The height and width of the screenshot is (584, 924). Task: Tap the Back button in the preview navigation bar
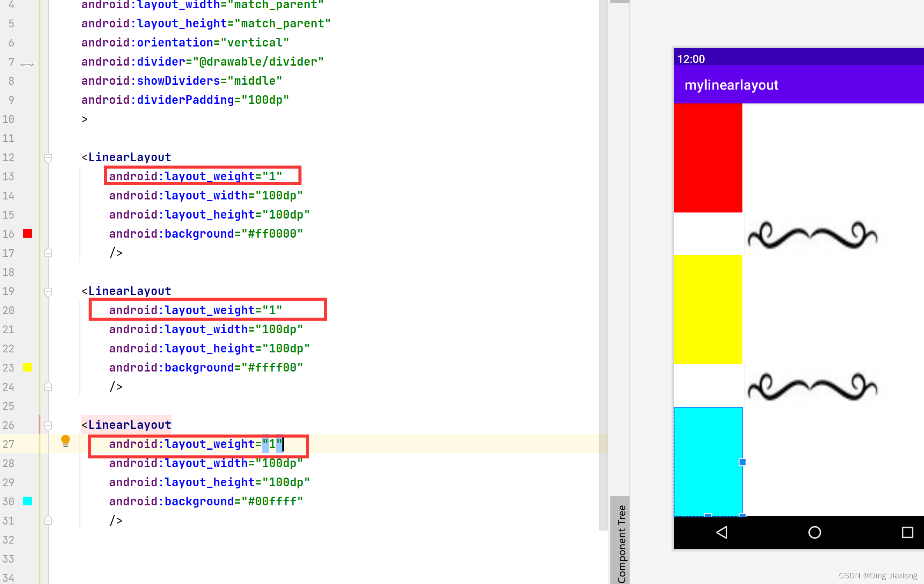[722, 532]
